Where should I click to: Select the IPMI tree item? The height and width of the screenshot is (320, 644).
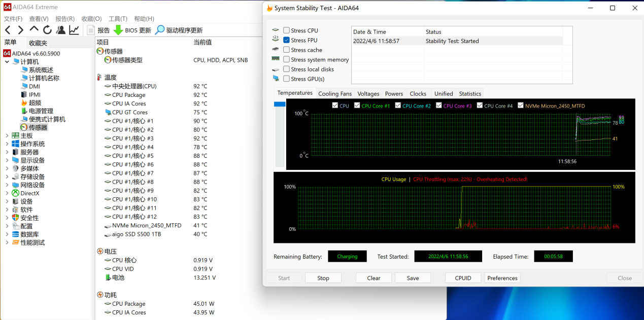(x=35, y=94)
